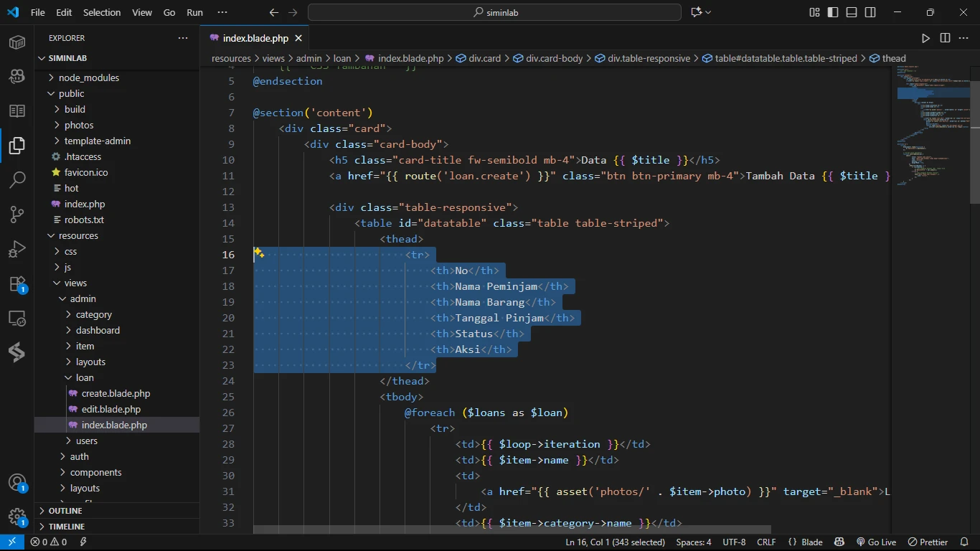Split the editor right

[945, 38]
